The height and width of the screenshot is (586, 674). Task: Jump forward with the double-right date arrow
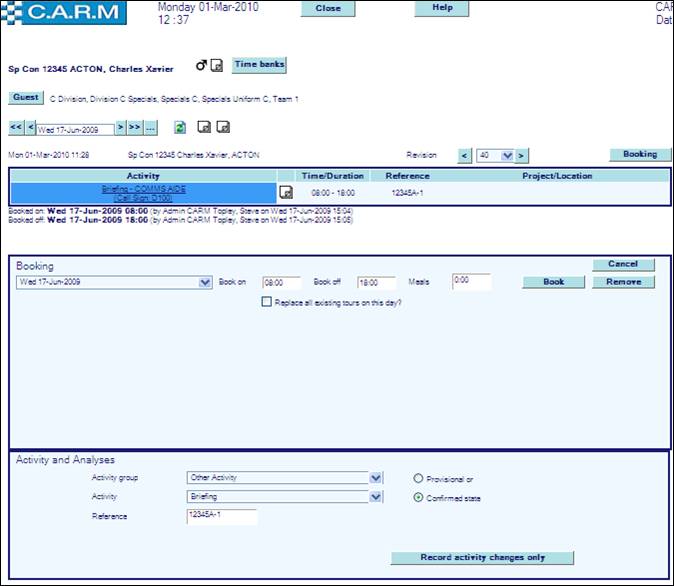pos(134,128)
